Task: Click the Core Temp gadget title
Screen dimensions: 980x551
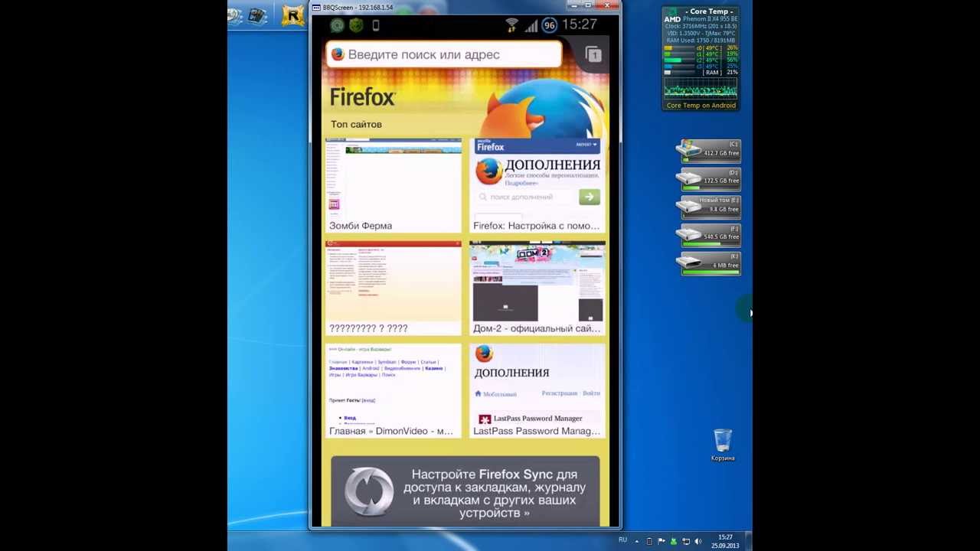Action: pyautogui.click(x=710, y=11)
